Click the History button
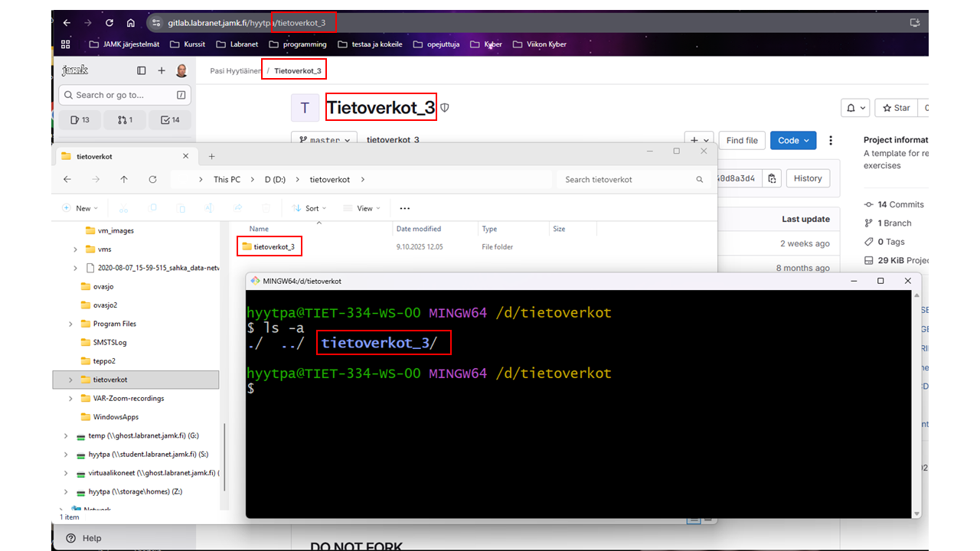980x551 pixels. [x=807, y=178]
